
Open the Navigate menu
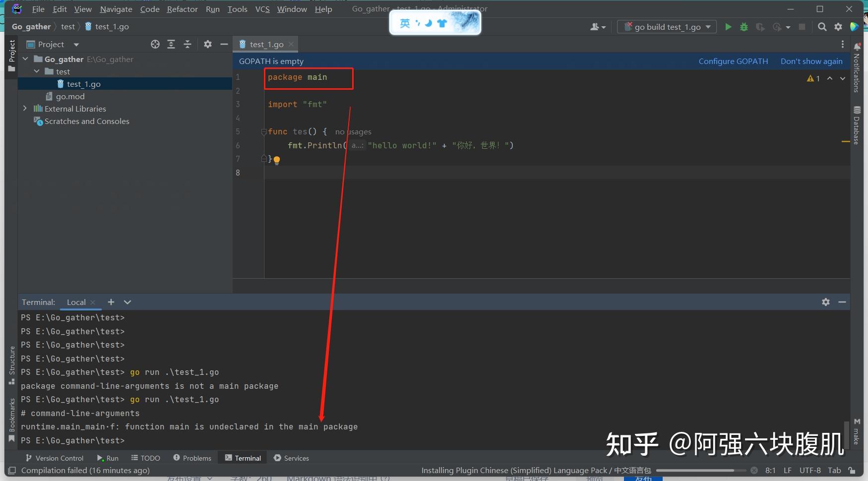tap(116, 9)
